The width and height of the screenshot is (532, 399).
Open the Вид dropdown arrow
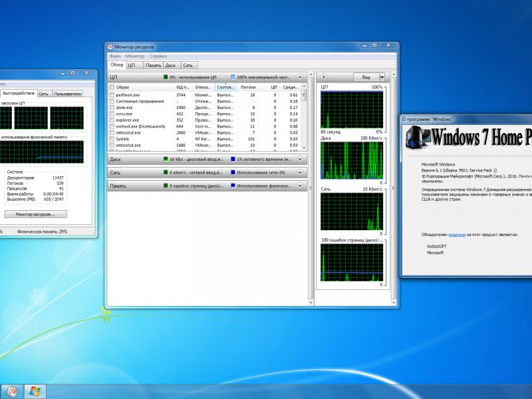pyautogui.click(x=382, y=77)
